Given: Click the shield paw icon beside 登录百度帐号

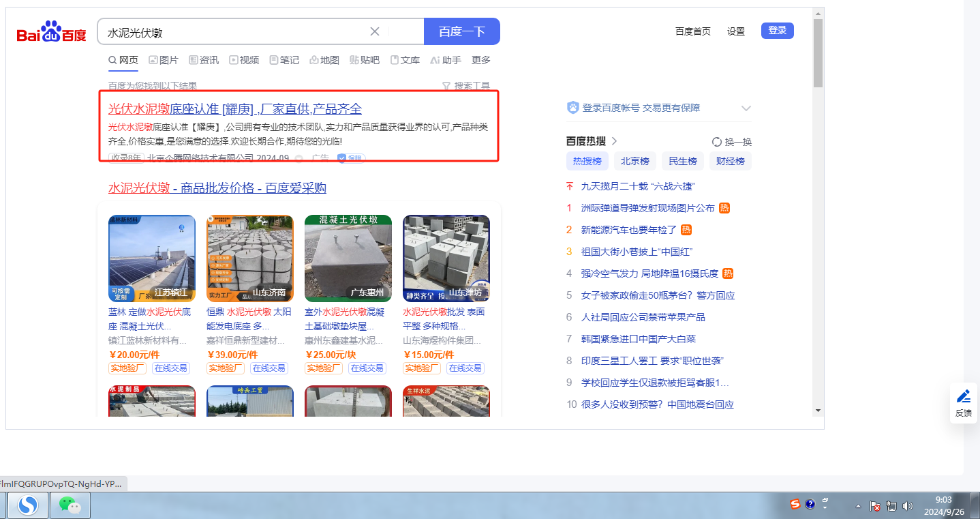Looking at the screenshot, I should tap(573, 108).
